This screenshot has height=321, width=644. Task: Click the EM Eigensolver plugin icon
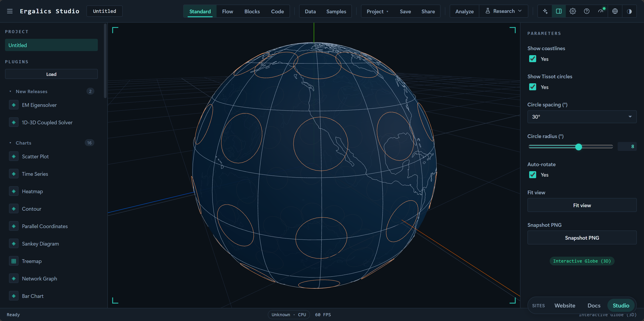pyautogui.click(x=14, y=105)
